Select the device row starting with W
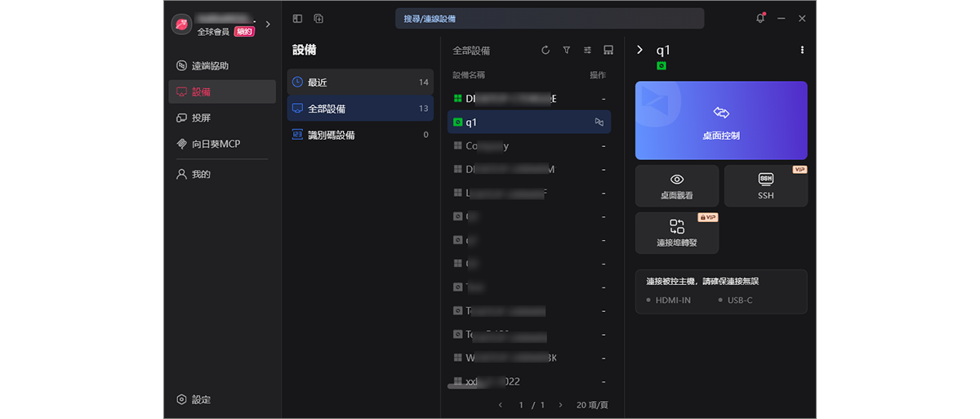This screenshot has width=980, height=419. click(x=529, y=358)
